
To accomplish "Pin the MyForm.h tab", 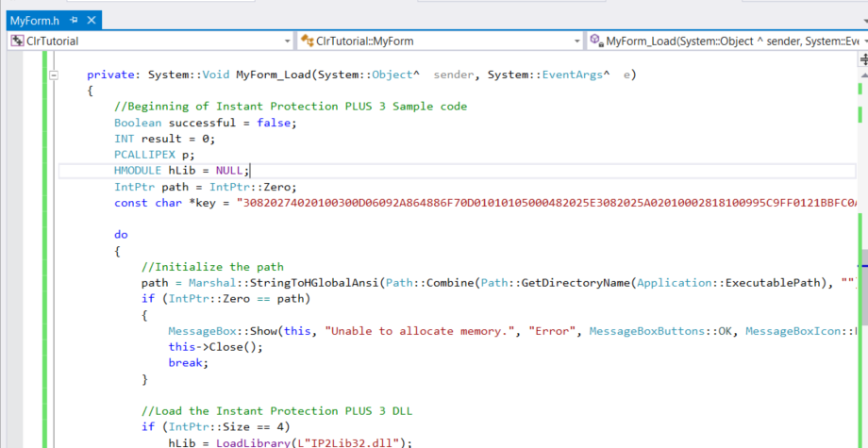I will pos(75,21).
